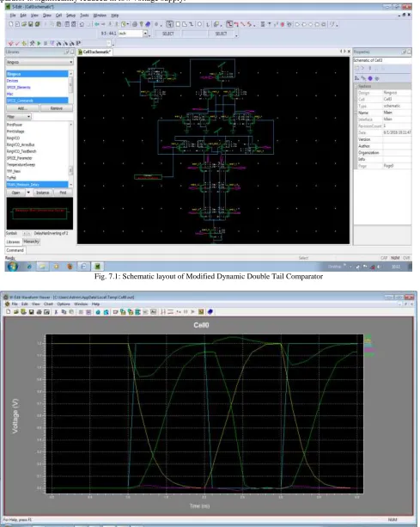Click Print icon in W-Edit toolbar
The image size is (420, 527).
pyautogui.click(x=39, y=312)
